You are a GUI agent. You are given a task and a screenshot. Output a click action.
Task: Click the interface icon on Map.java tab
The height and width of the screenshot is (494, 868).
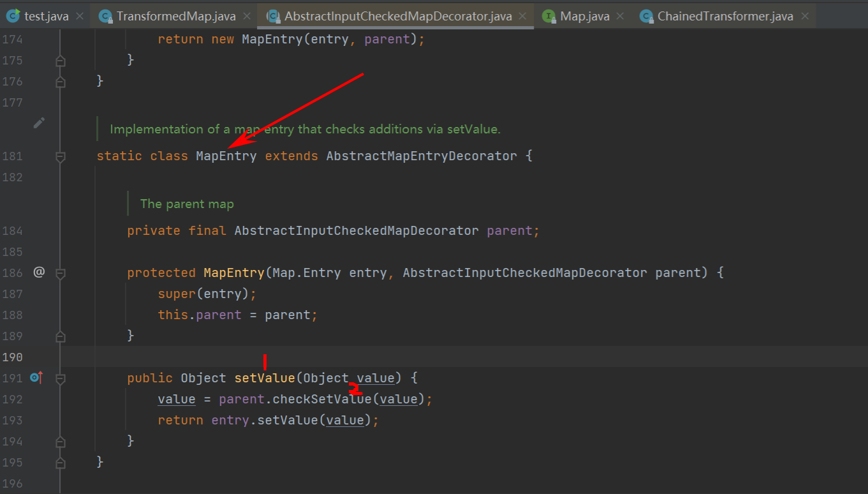[x=548, y=16]
